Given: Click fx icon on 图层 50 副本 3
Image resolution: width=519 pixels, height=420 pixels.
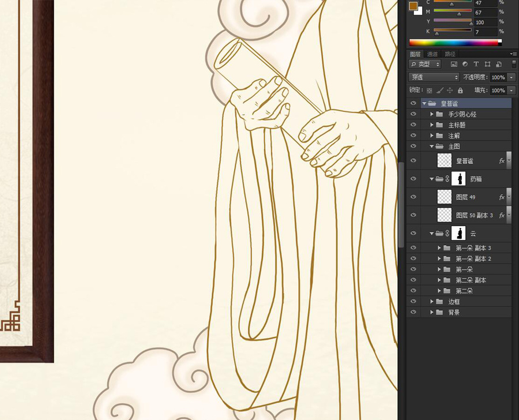Looking at the screenshot, I should [502, 215].
